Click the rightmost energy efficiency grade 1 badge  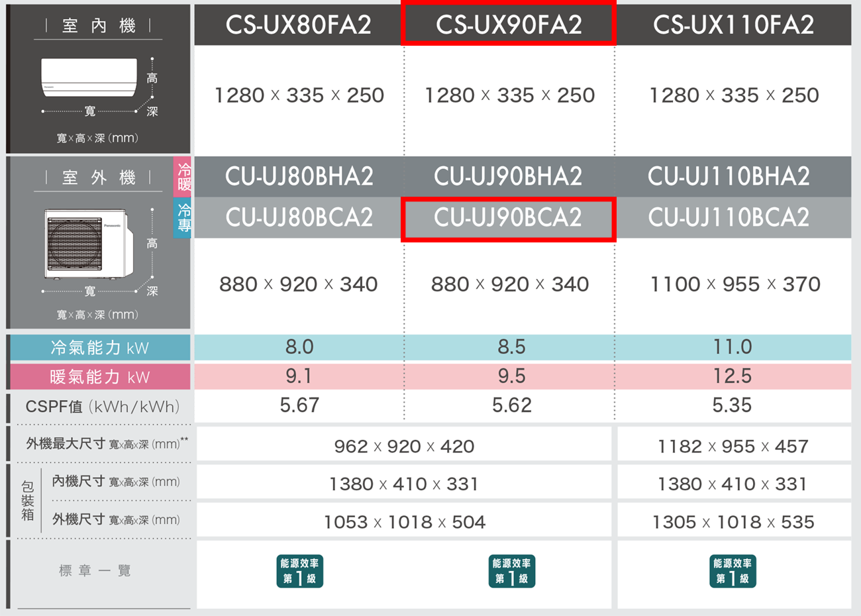[732, 571]
